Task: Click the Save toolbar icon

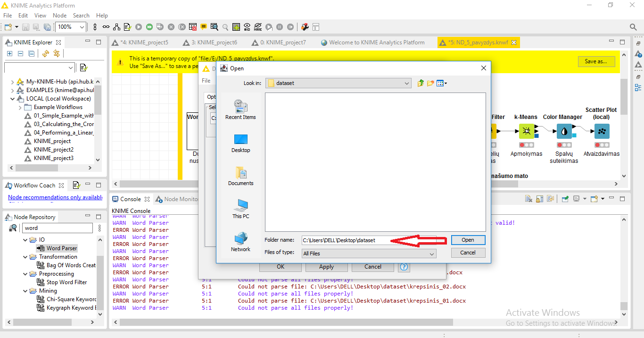Action: click(25, 27)
